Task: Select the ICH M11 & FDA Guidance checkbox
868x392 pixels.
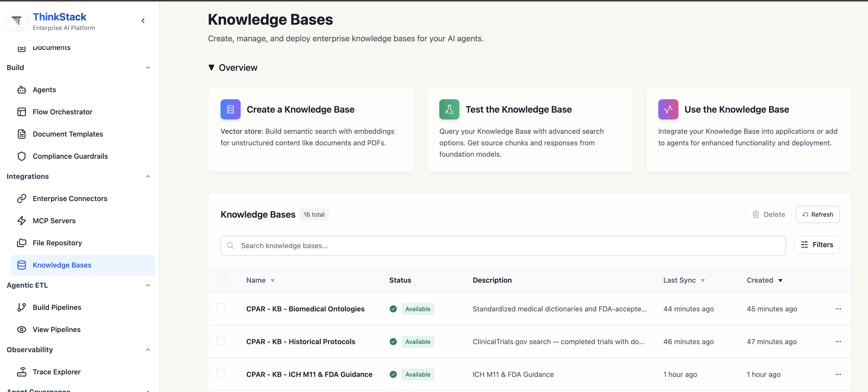Action: (221, 373)
